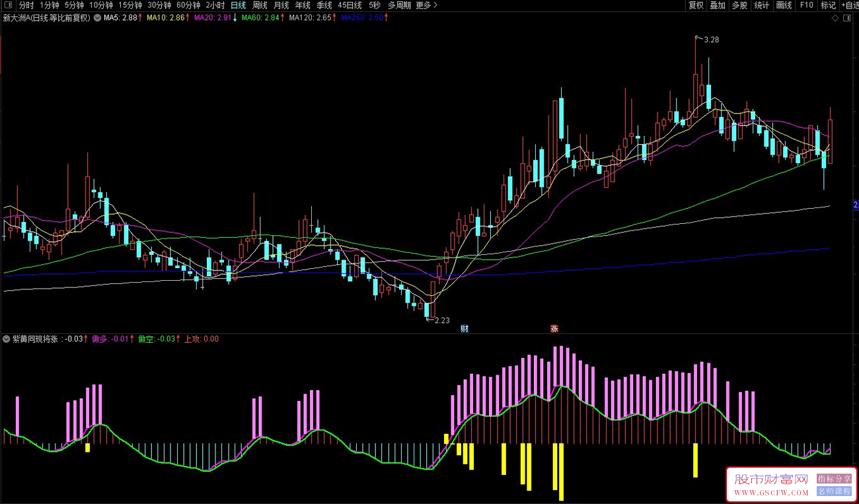Viewport: 859px width, 504px height.
Task: Open the 指标分享 link in the banner
Action: pos(834,479)
